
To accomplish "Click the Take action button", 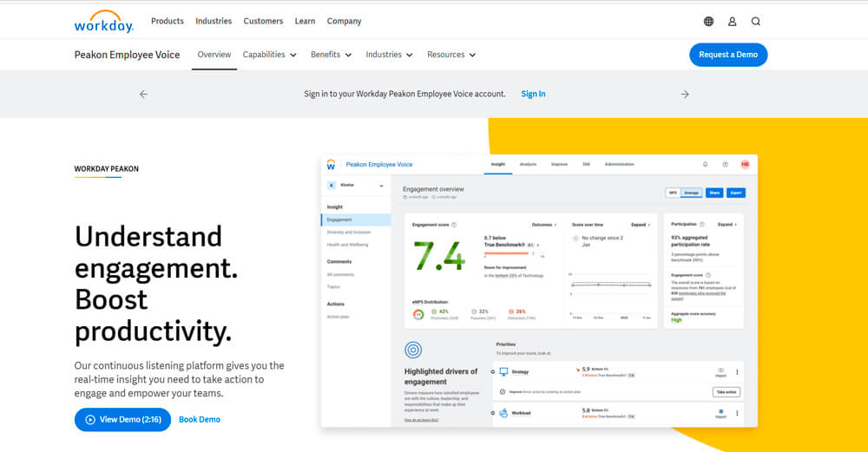I will point(727,391).
